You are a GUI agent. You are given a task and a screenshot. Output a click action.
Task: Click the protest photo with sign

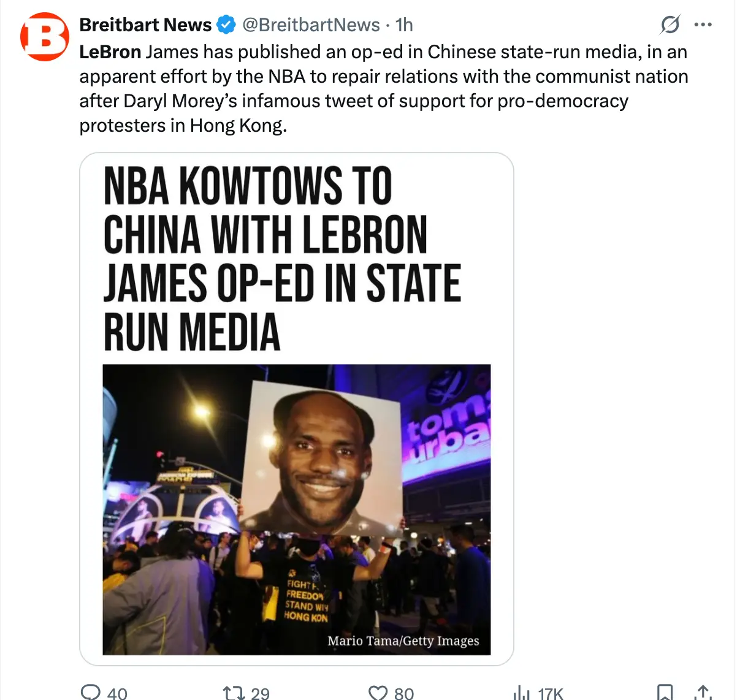tap(297, 509)
